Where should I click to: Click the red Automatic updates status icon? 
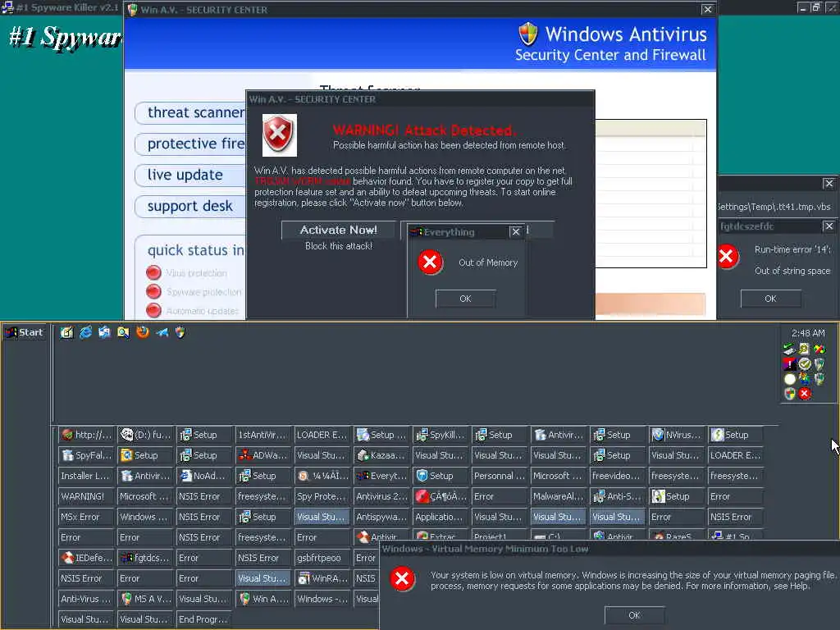(153, 310)
